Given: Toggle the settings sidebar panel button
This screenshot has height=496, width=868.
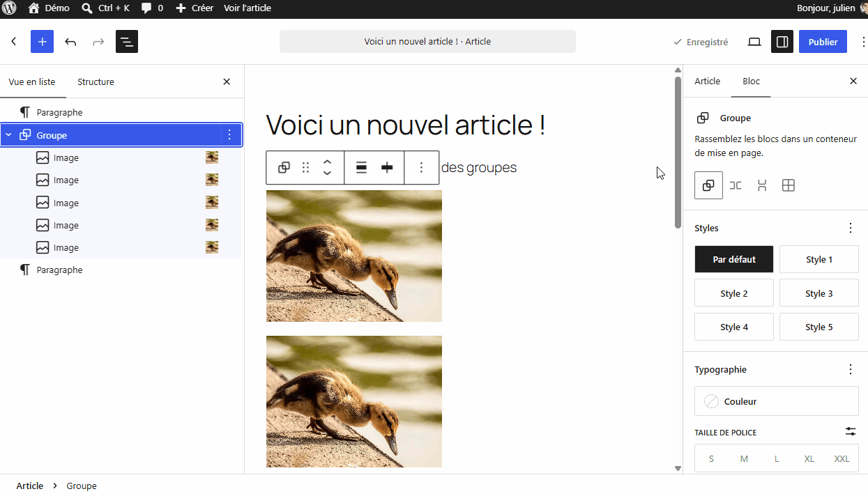Looking at the screenshot, I should [782, 42].
